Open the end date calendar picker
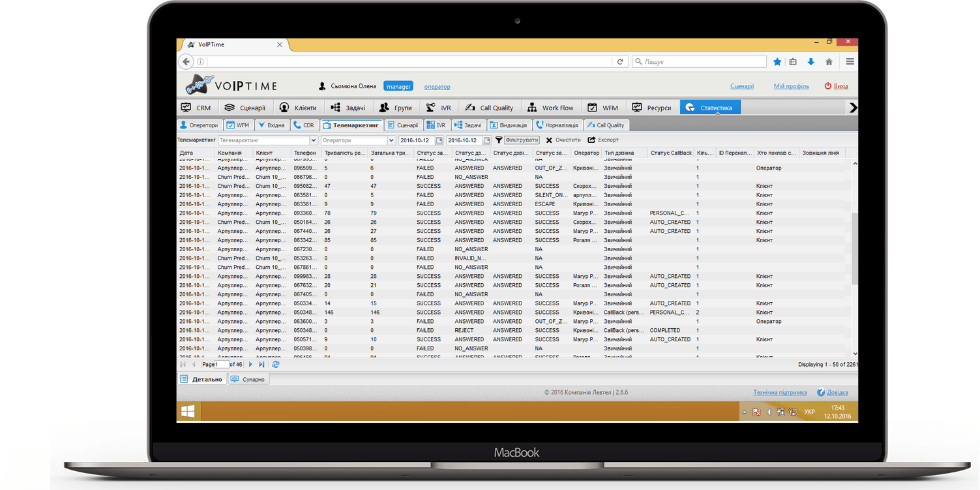Screen dimensions: 980x490 pos(486,140)
